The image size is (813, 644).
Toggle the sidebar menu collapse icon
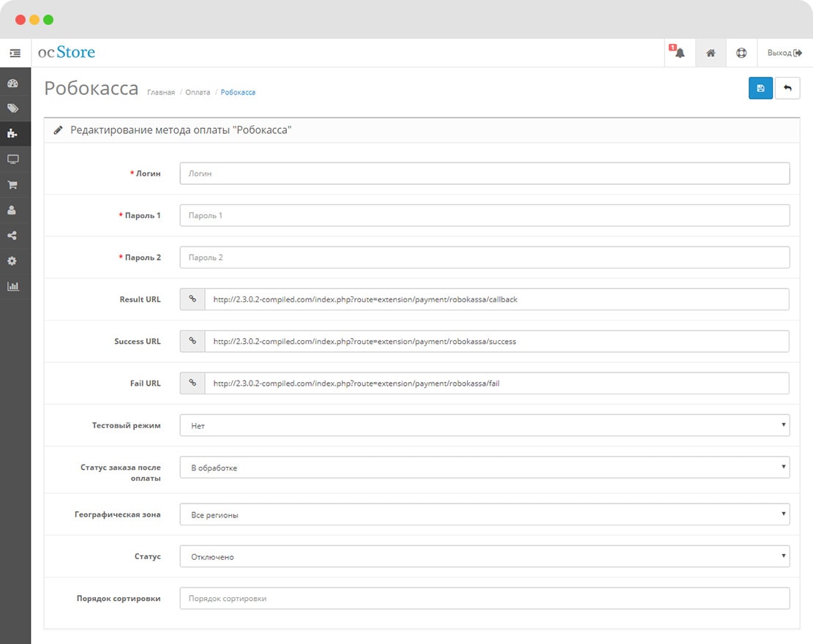coord(15,53)
